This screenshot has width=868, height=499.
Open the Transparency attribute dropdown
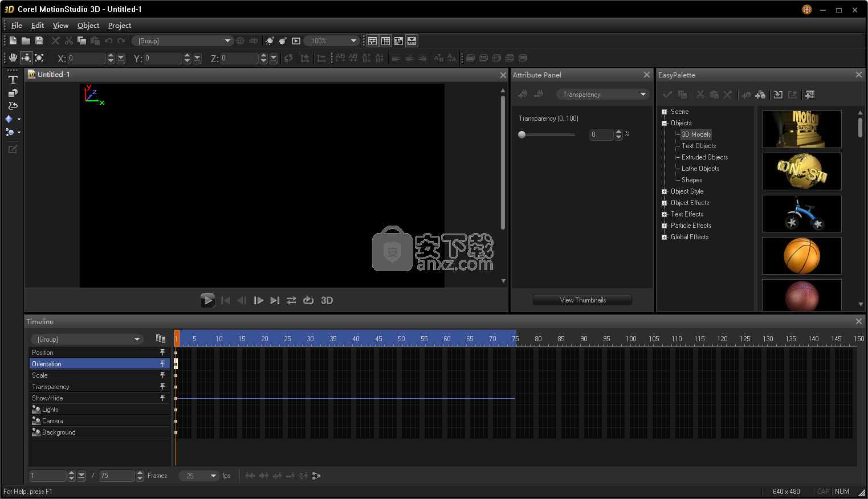(x=602, y=95)
